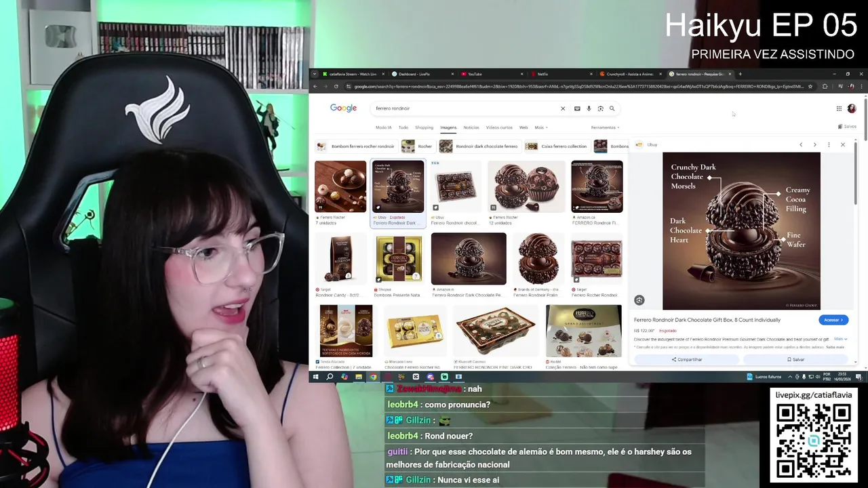Open Chrome extensions puzzle icon

point(825,86)
